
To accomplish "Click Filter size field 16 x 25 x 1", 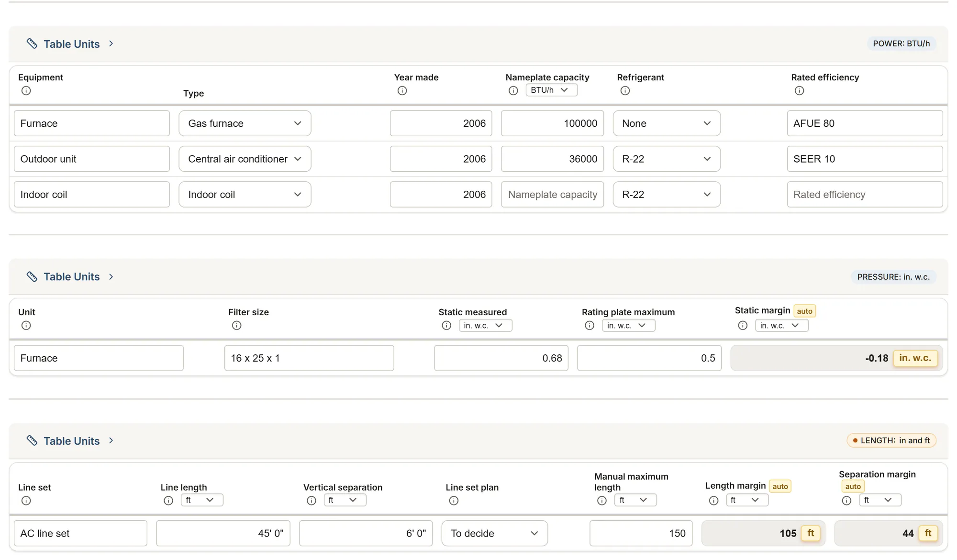I will 309,358.
